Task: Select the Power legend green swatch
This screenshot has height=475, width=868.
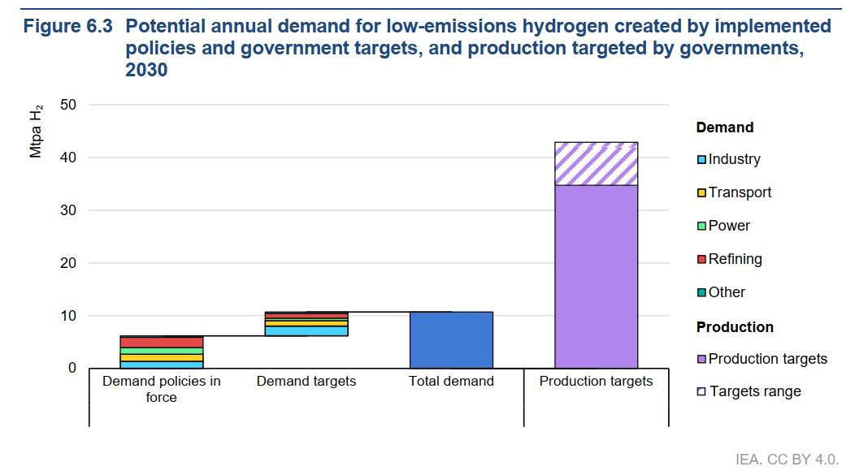Action: [x=702, y=227]
